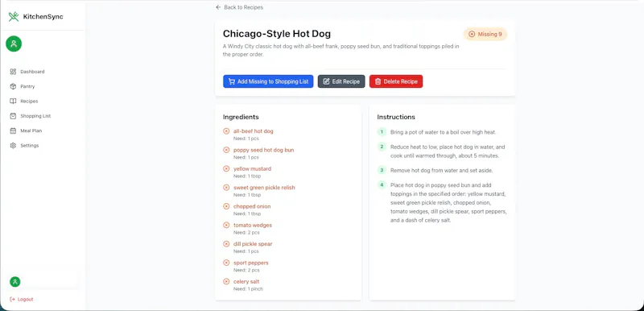
Task: Click the Edit Recipe button
Action: pos(341,81)
